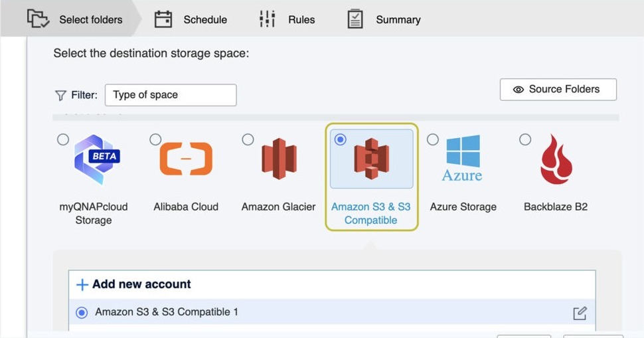644x338 pixels.
Task: Enable the myQNAPcloud Storage radio button
Action: (63, 139)
